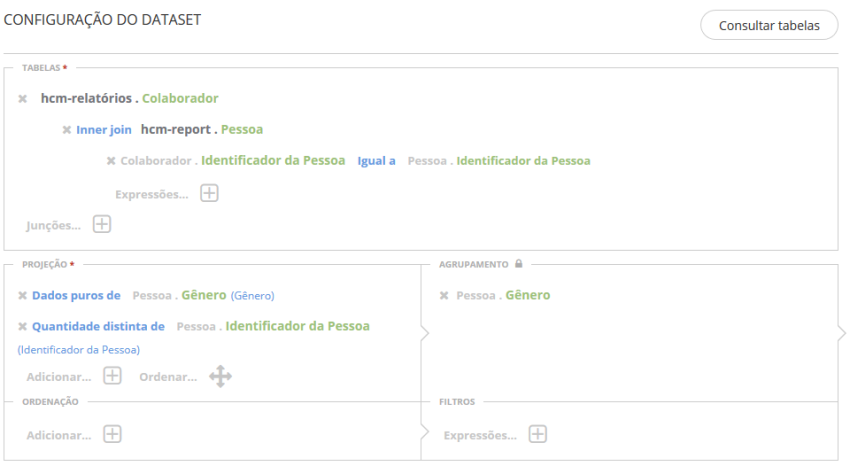Remove the Quantidade distinta de projection

tap(22, 326)
